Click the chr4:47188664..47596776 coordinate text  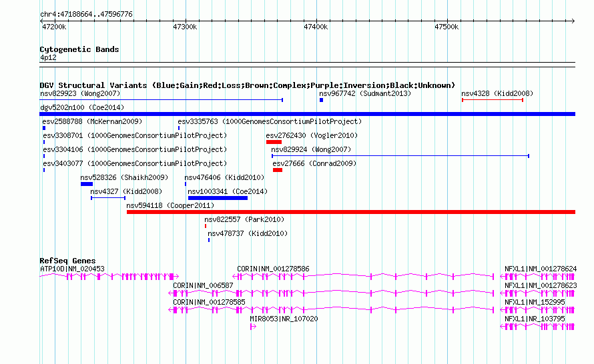[86, 15]
